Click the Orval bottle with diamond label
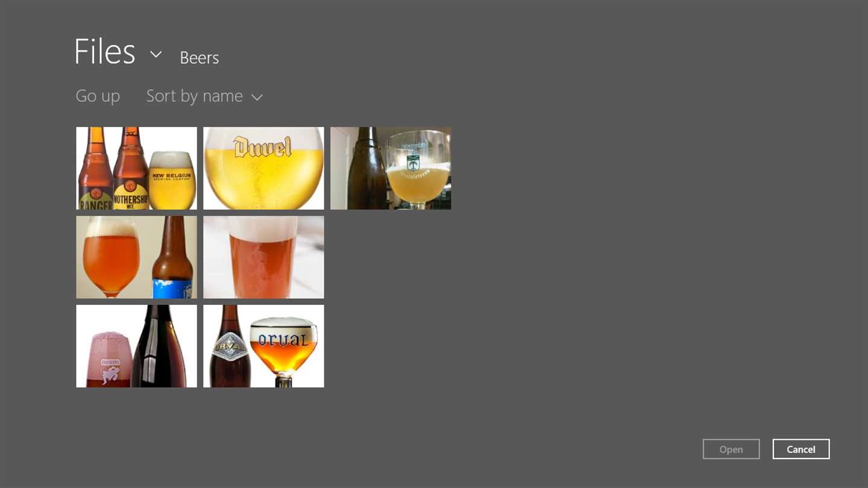 coord(229,346)
